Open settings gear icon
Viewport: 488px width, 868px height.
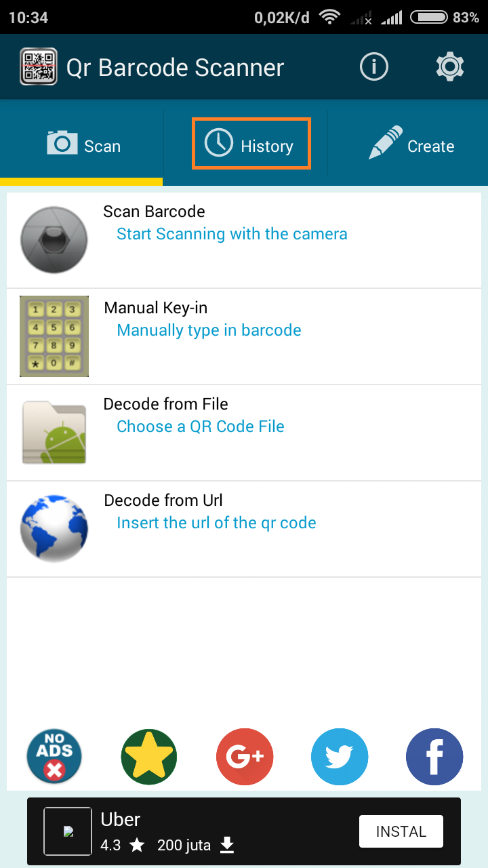point(450,67)
